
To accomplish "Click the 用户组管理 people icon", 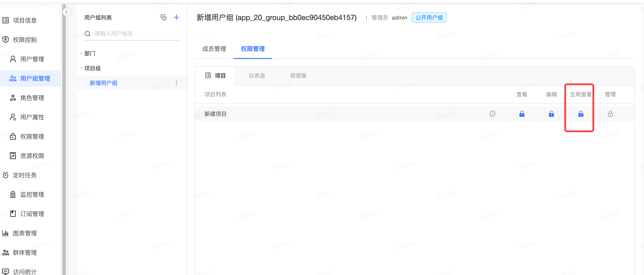I will (13, 79).
